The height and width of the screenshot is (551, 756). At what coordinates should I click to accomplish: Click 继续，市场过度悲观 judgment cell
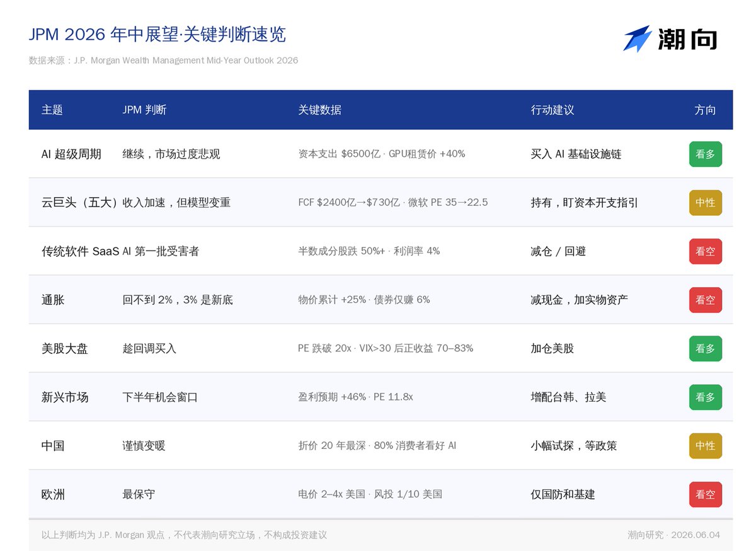coord(171,154)
